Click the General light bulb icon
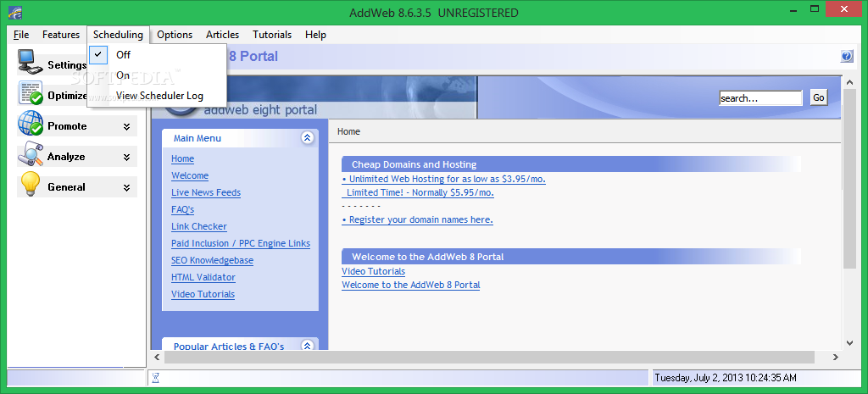Image resolution: width=868 pixels, height=394 pixels. point(30,185)
